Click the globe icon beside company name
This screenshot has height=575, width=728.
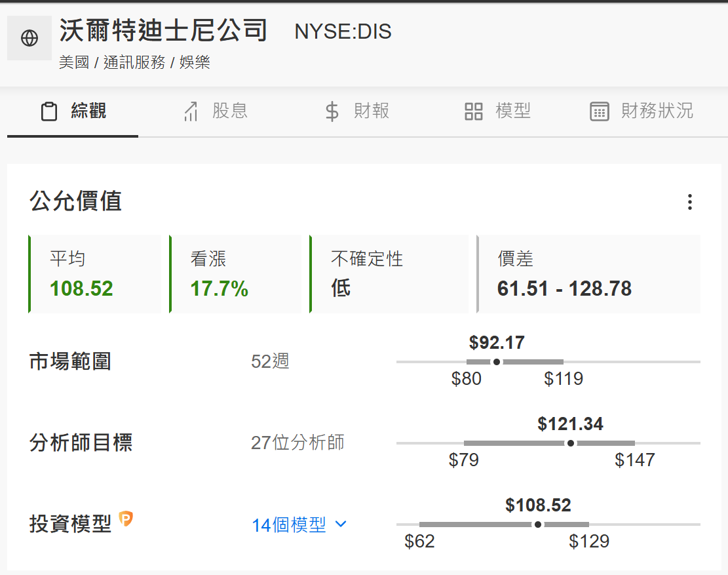click(x=29, y=38)
